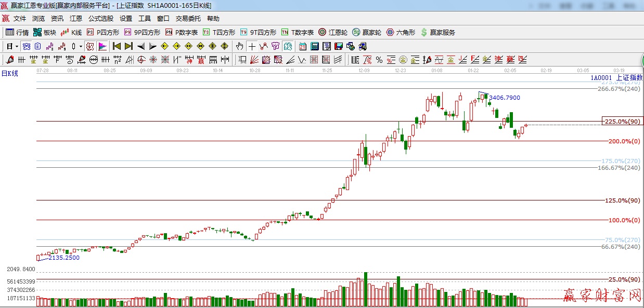Viewport: 644px width, 308px height.
Task: Select the boxed 225.0%(90) level label
Action: [x=622, y=122]
